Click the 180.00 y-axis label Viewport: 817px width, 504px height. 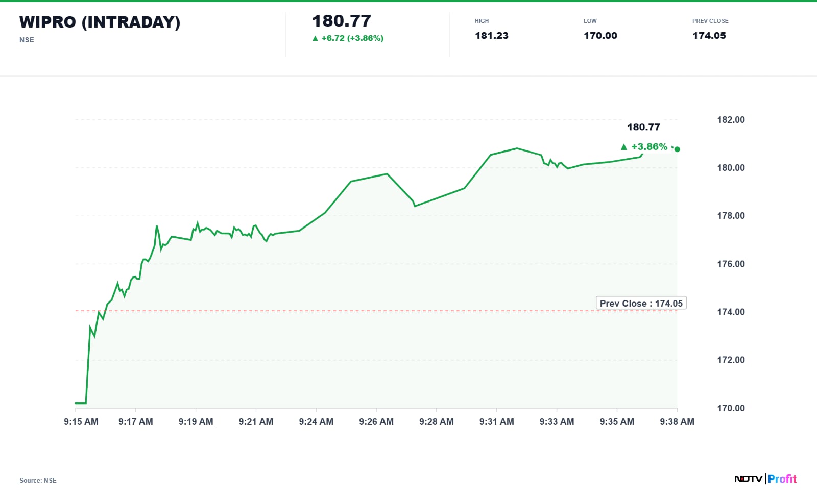pos(731,168)
